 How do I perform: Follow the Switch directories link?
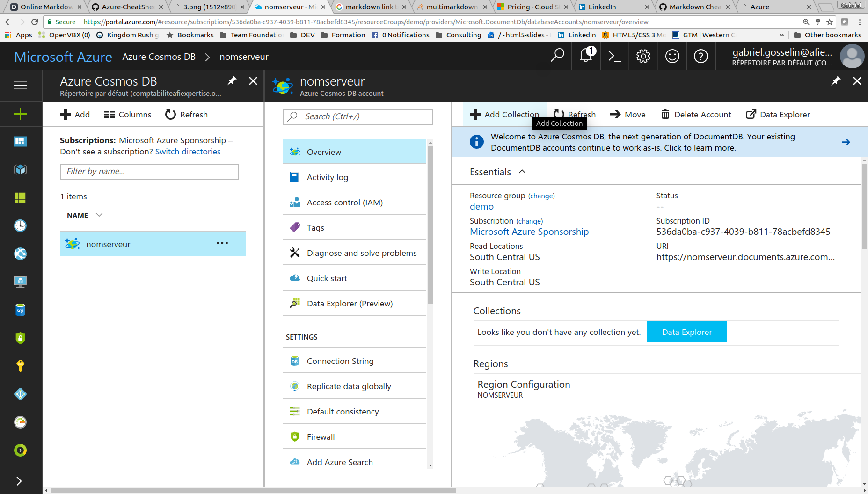point(188,152)
